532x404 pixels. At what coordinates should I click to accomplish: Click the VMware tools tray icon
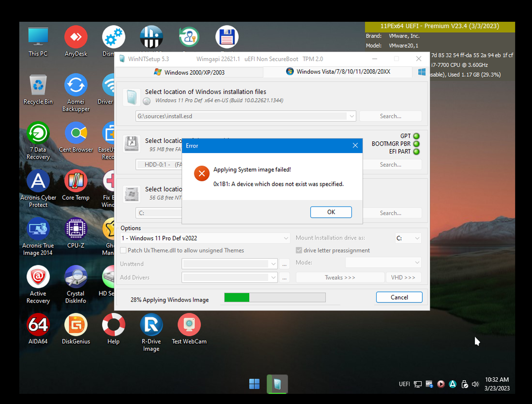[x=429, y=384]
